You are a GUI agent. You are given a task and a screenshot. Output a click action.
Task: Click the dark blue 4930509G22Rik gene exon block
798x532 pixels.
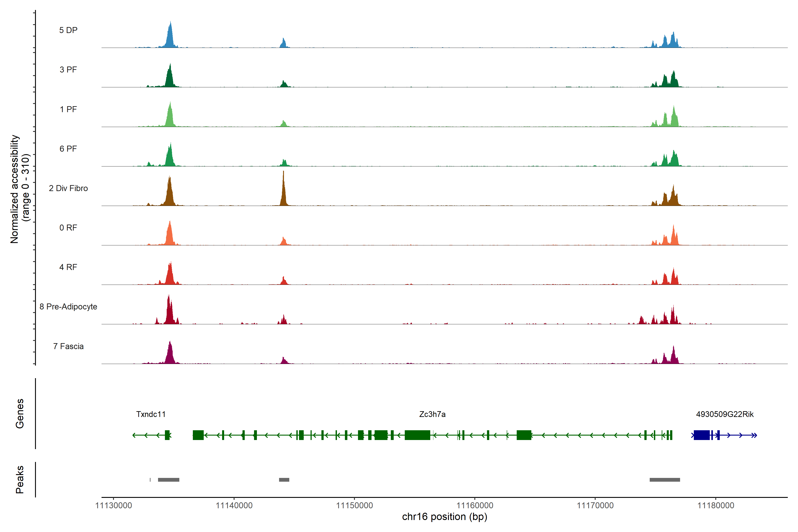pyautogui.click(x=702, y=435)
